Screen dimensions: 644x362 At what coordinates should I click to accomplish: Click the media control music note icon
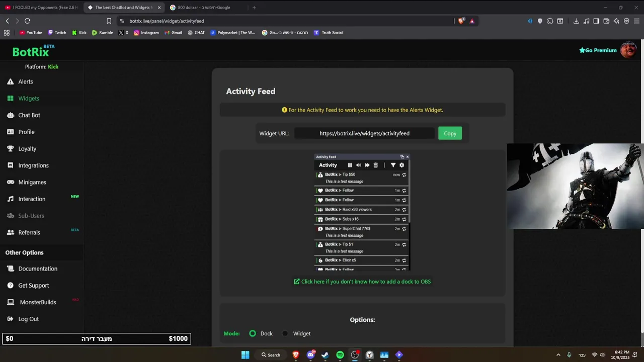tap(586, 21)
